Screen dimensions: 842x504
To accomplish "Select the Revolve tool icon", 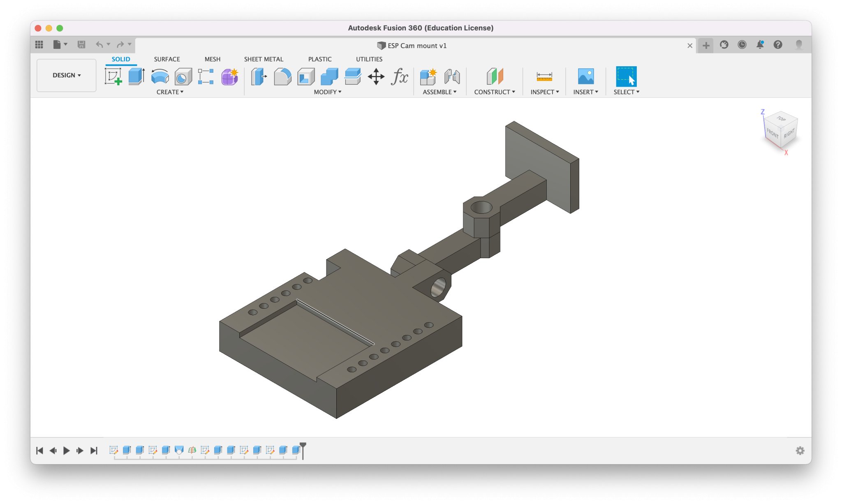I will pos(160,76).
